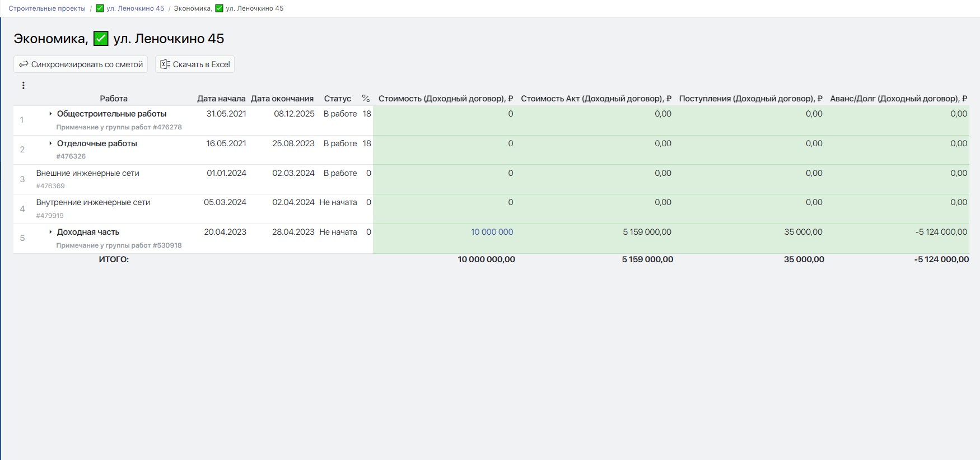Click the Статус column header
Viewport: 980px width, 460px height.
click(337, 99)
